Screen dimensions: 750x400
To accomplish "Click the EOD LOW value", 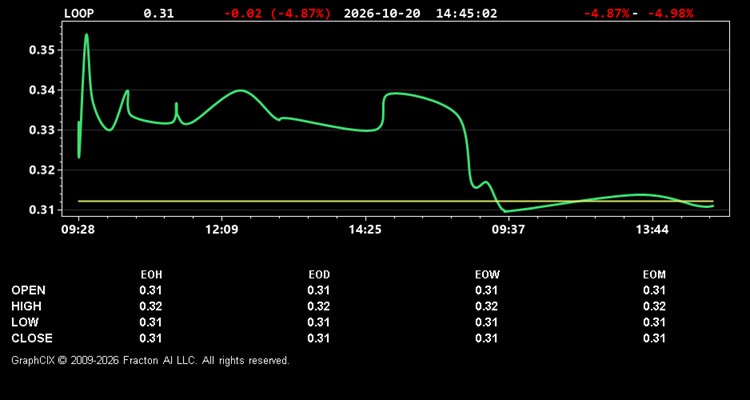I will pyautogui.click(x=319, y=322).
